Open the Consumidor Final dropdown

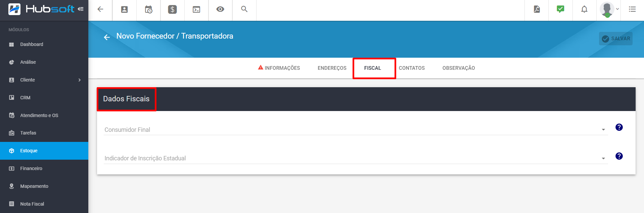click(356, 129)
